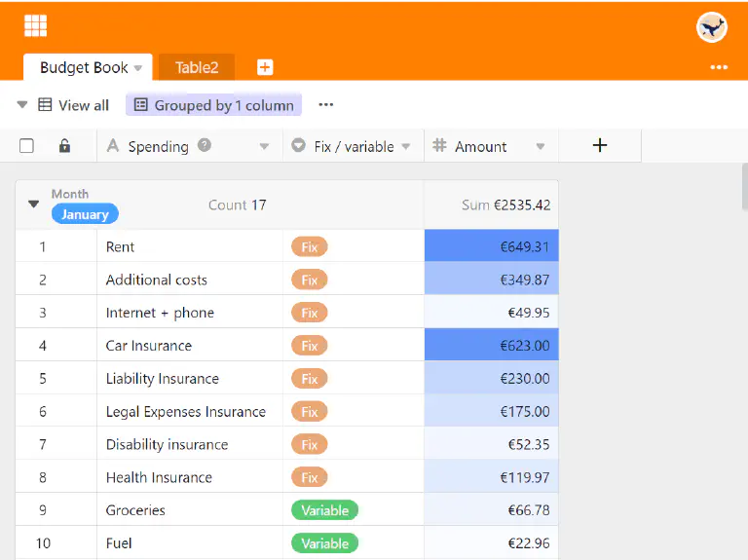The width and height of the screenshot is (748, 560).
Task: Open the Spending column dropdown arrow
Action: coord(264,147)
